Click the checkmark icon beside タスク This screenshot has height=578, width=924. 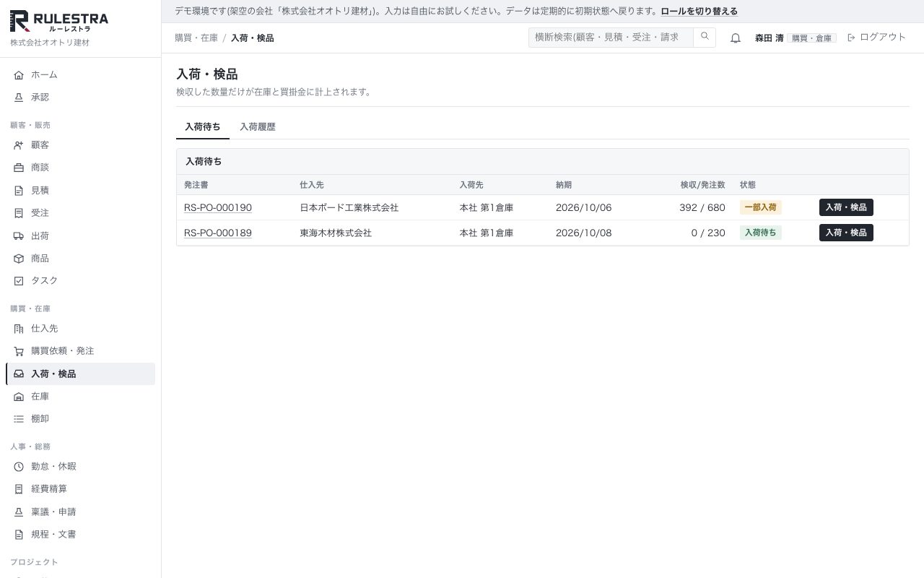click(x=19, y=281)
